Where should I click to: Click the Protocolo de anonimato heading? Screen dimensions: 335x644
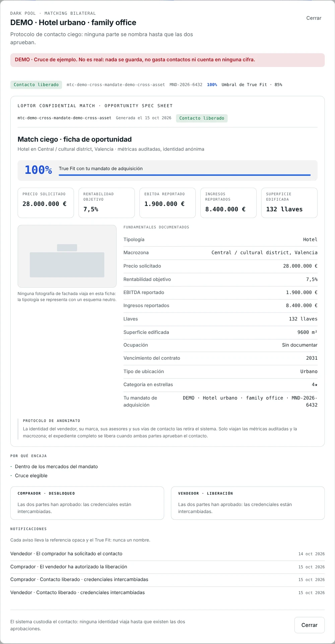(52, 421)
